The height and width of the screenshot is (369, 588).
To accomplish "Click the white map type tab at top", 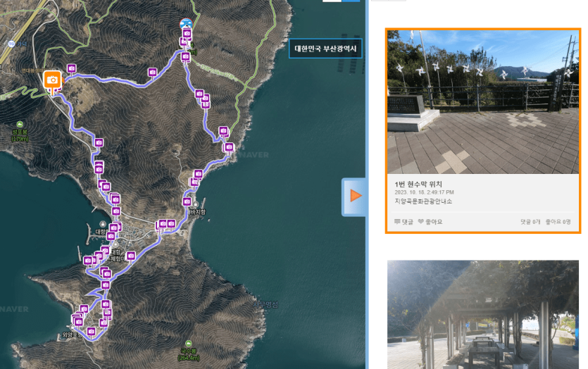I will (x=331, y=1).
